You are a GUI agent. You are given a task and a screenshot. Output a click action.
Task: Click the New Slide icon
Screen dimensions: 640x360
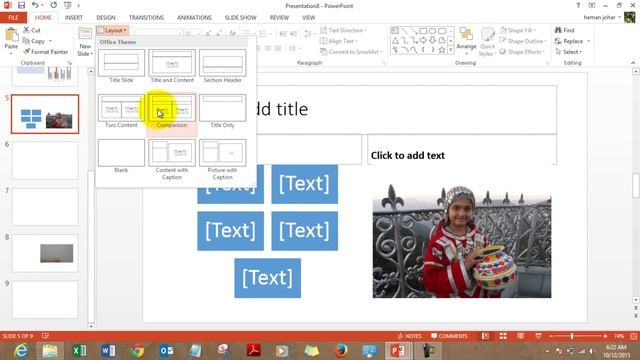(x=85, y=34)
